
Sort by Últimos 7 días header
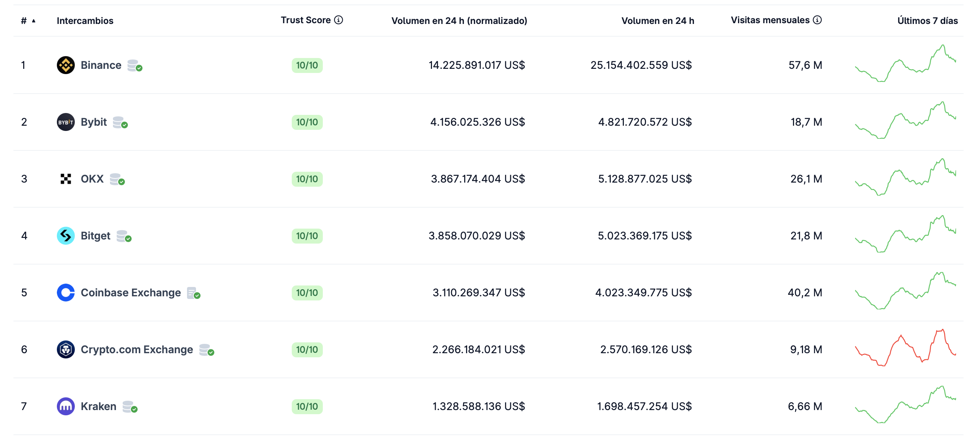click(x=927, y=21)
